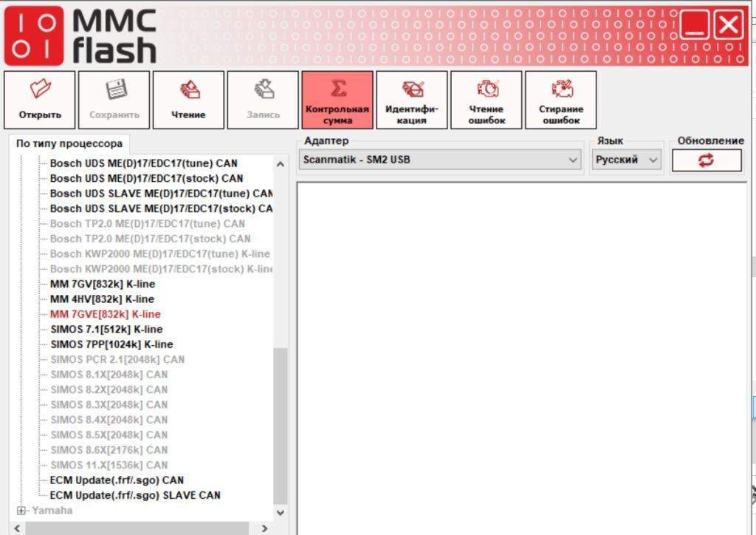Click the Идентификация toolbar icon

tap(412, 89)
